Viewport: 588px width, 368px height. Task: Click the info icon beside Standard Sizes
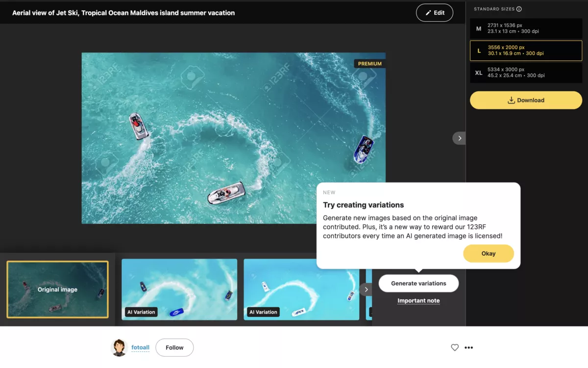pos(519,9)
